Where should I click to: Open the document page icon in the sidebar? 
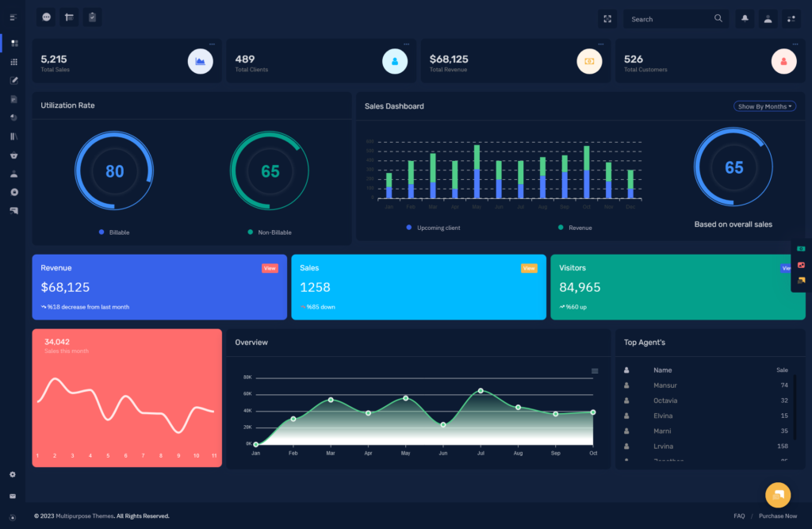point(14,99)
